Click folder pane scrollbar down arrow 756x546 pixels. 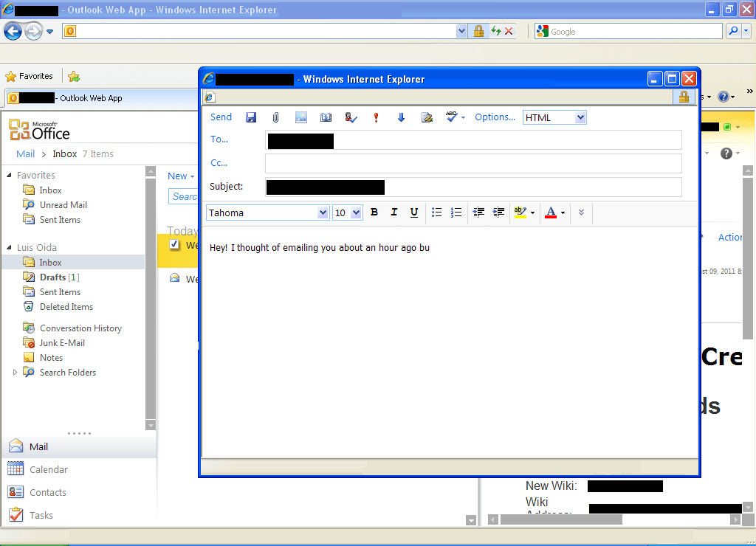point(151,425)
